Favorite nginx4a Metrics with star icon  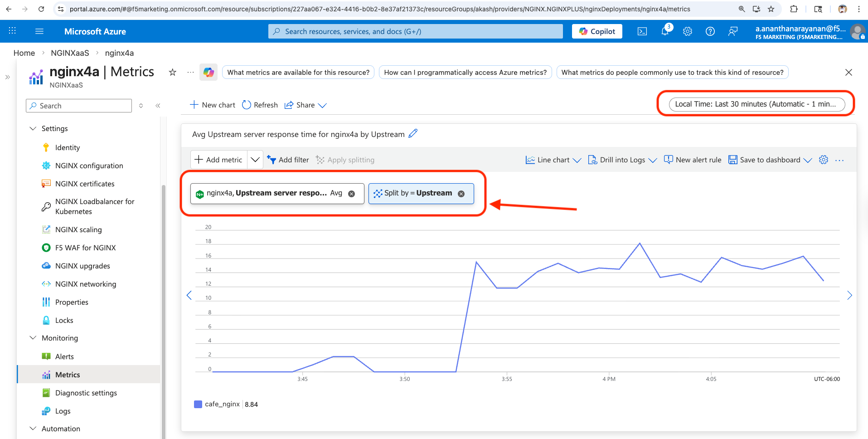(172, 72)
